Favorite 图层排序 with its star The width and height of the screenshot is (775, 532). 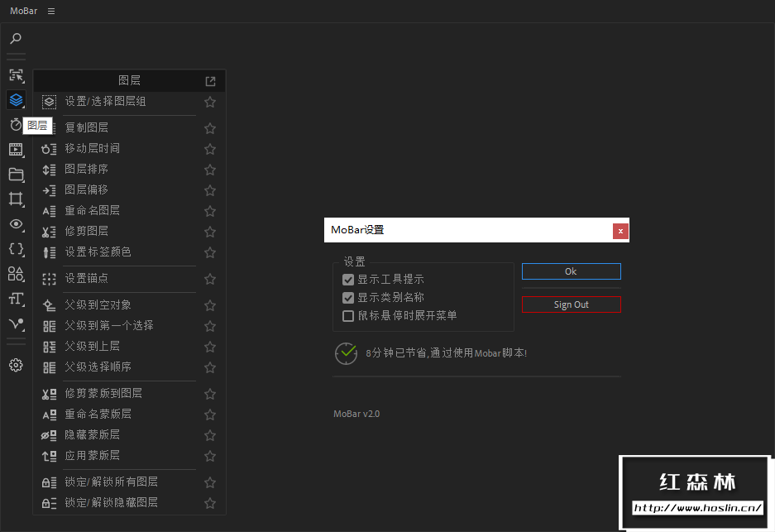tap(210, 170)
